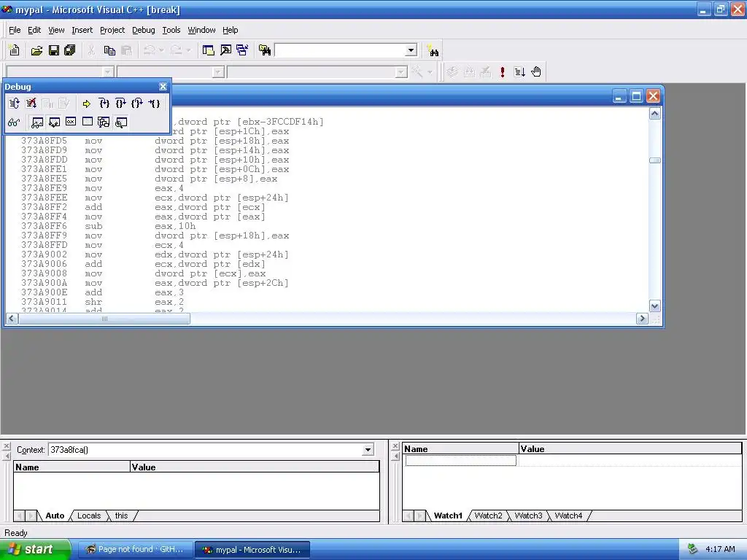Toggle the Workspace window icon
Viewport: 747px width, 560px height.
[208, 50]
